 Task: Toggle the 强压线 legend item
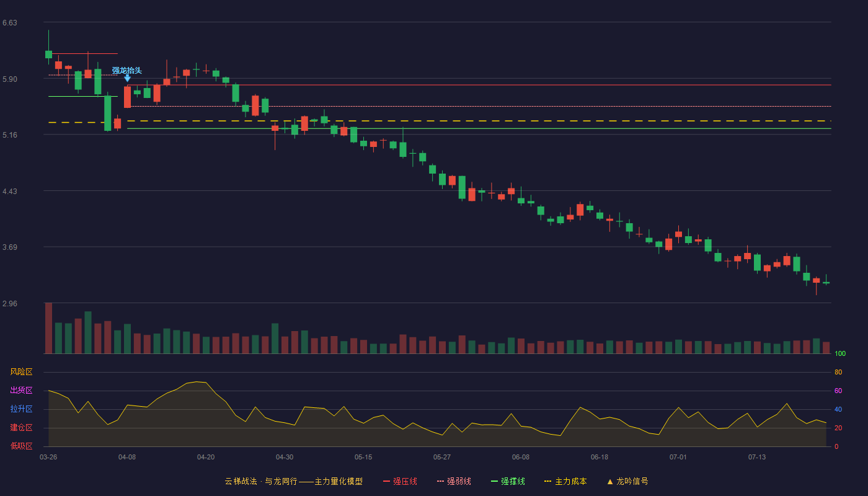[x=401, y=481]
